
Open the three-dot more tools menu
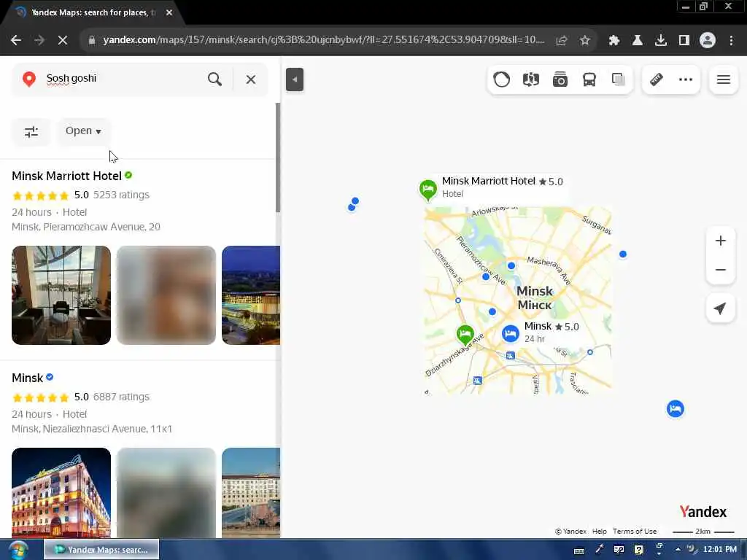(686, 79)
